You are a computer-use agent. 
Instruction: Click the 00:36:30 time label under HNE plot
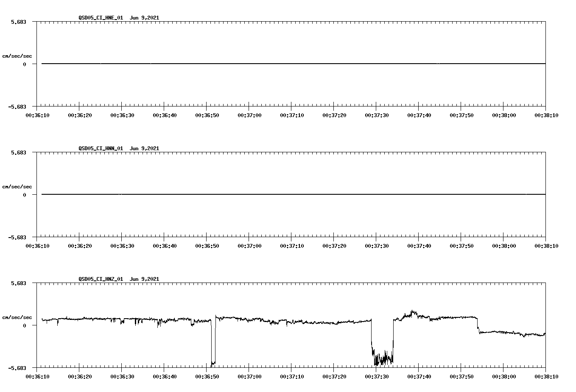[x=122, y=115]
